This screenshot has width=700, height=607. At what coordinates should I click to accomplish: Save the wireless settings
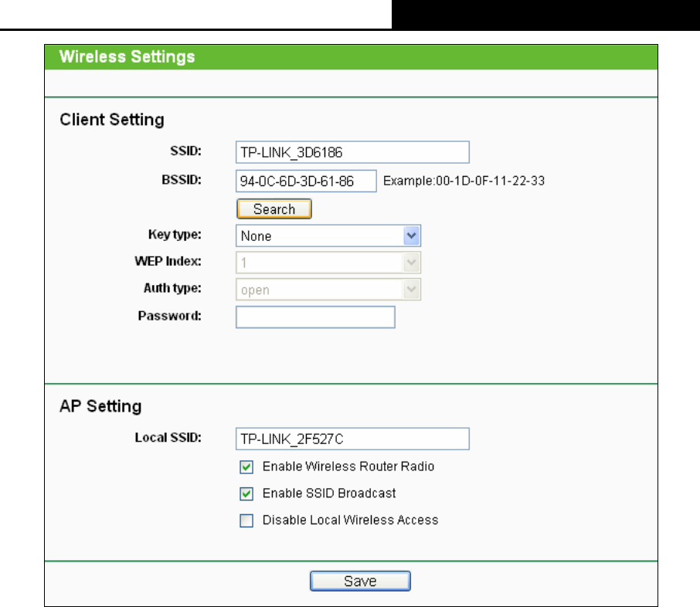[360, 581]
